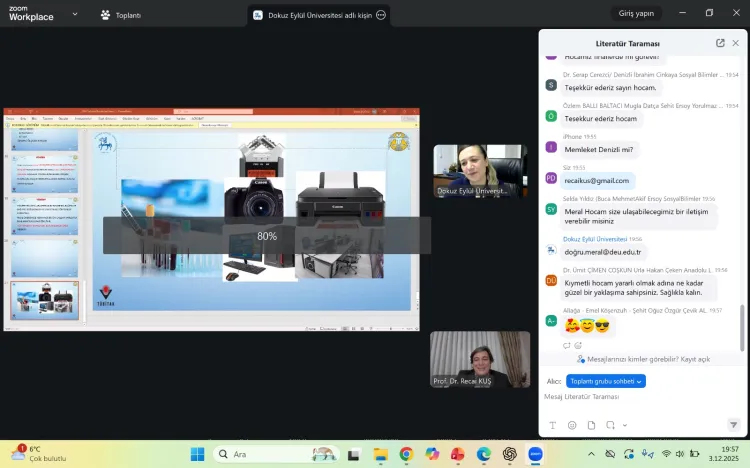Show hidden system tray icons
The image size is (750, 468).
point(590,454)
